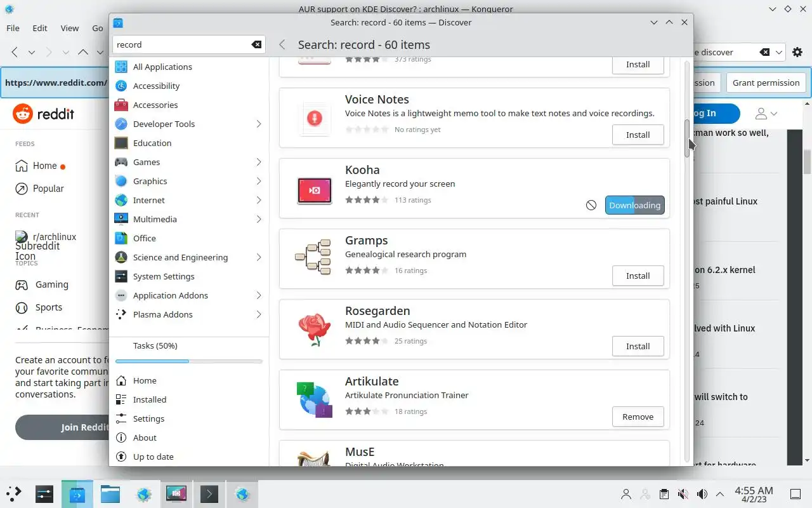Viewport: 812px width, 508px height.
Task: Expand Games subcategories arrow
Action: click(259, 162)
